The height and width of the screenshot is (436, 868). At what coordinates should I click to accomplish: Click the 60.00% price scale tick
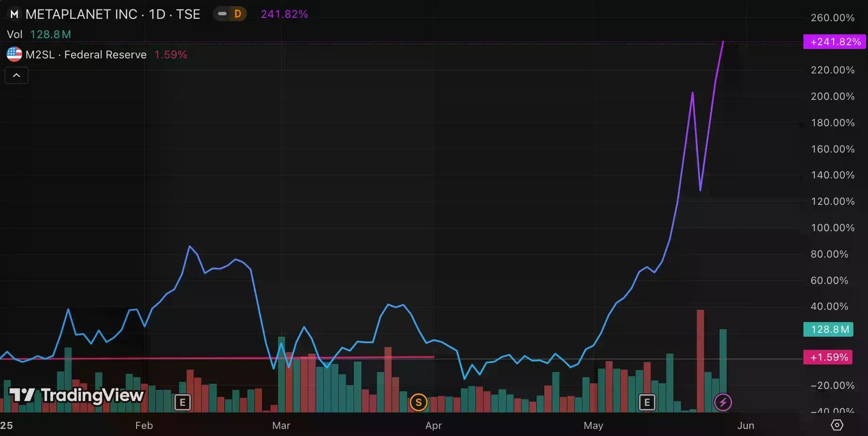pyautogui.click(x=829, y=281)
